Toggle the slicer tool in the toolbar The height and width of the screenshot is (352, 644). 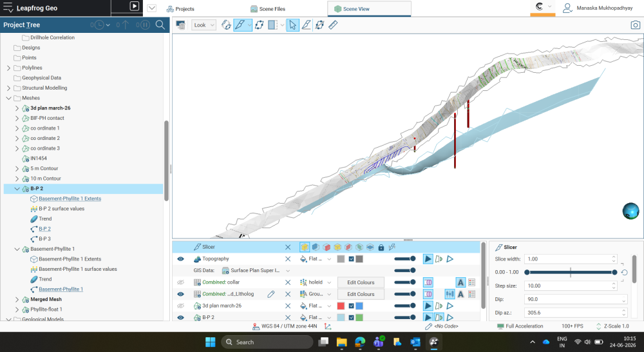[x=240, y=25]
